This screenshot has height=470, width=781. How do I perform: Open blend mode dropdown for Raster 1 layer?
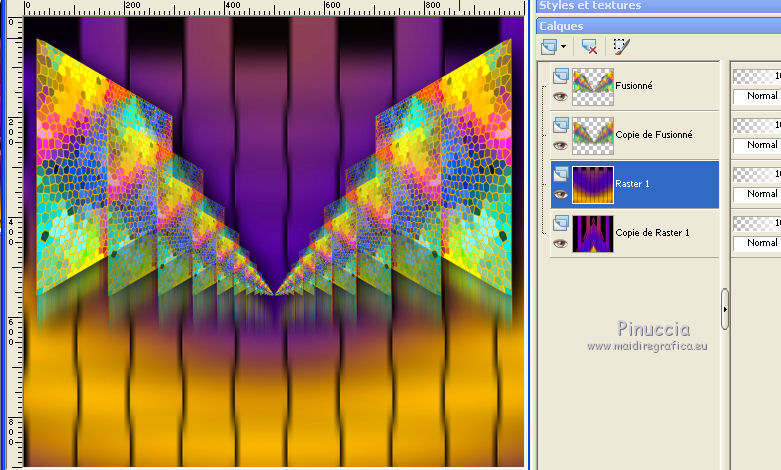[x=757, y=194]
